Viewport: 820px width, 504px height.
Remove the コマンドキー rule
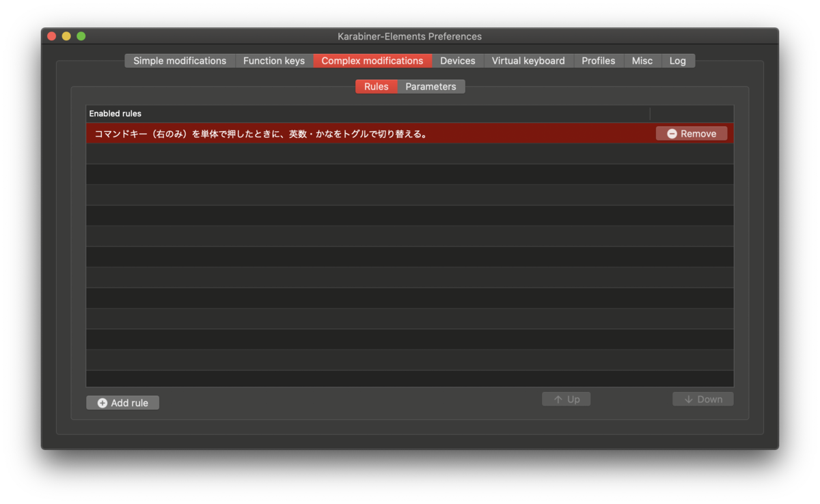coord(692,134)
